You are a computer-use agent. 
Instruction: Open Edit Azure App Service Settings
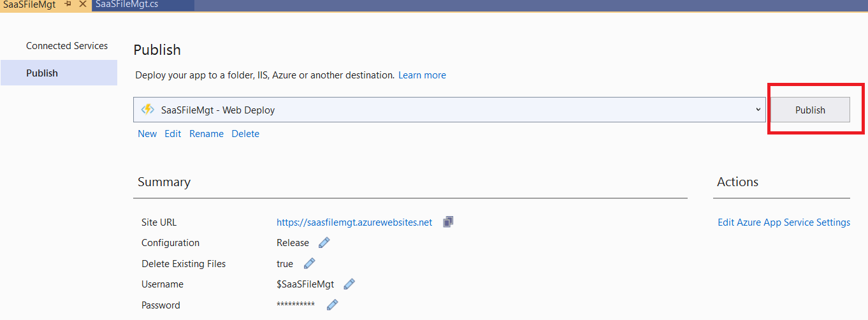[784, 222]
